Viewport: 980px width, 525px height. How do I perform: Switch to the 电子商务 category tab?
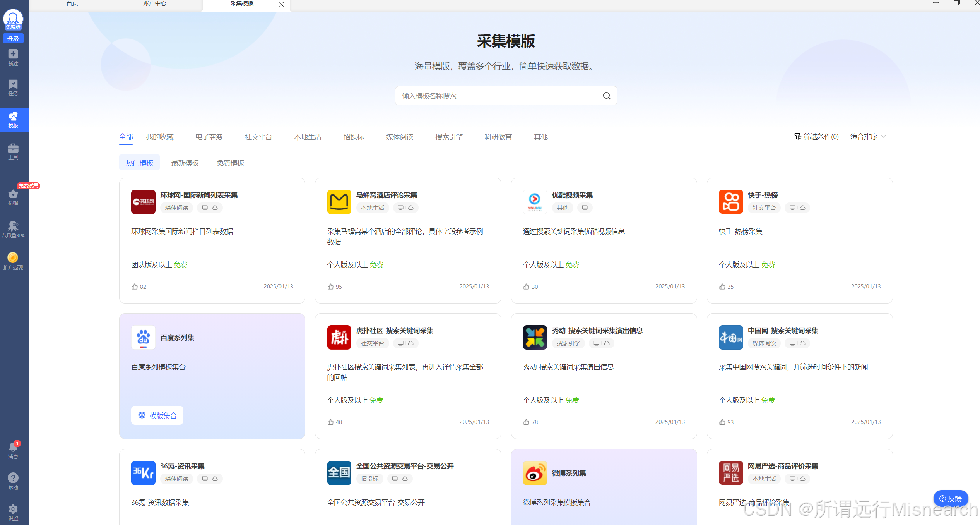tap(209, 137)
